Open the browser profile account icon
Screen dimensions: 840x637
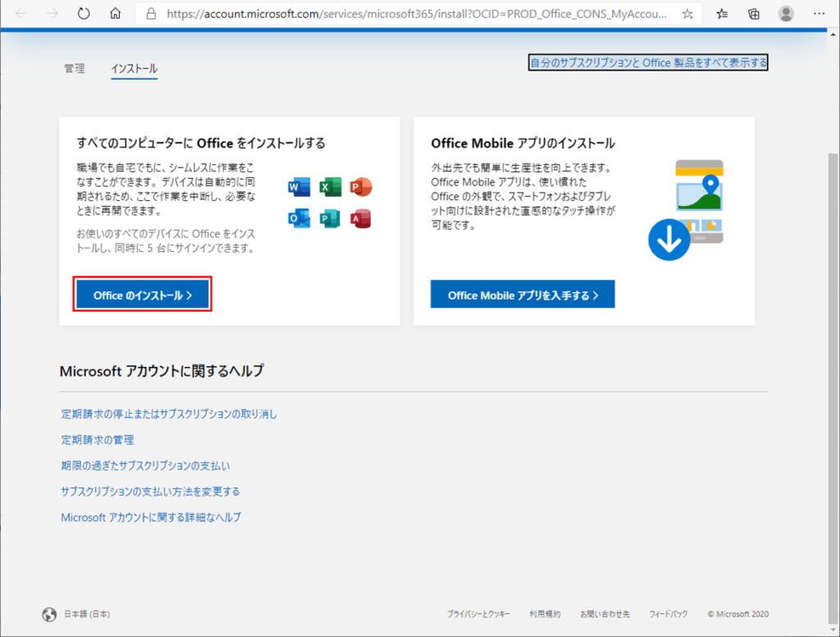[x=785, y=13]
